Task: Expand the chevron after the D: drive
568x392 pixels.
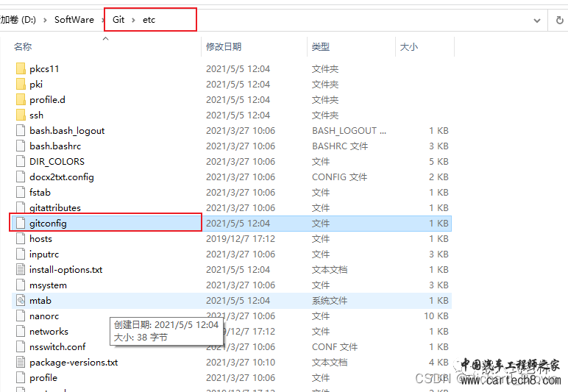Action: click(x=45, y=20)
